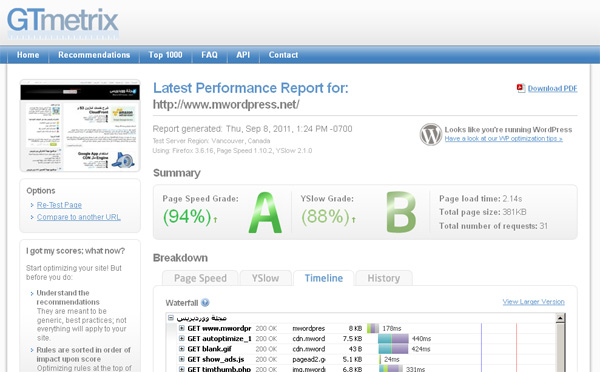Click Rules are sorted in order item

point(83,354)
